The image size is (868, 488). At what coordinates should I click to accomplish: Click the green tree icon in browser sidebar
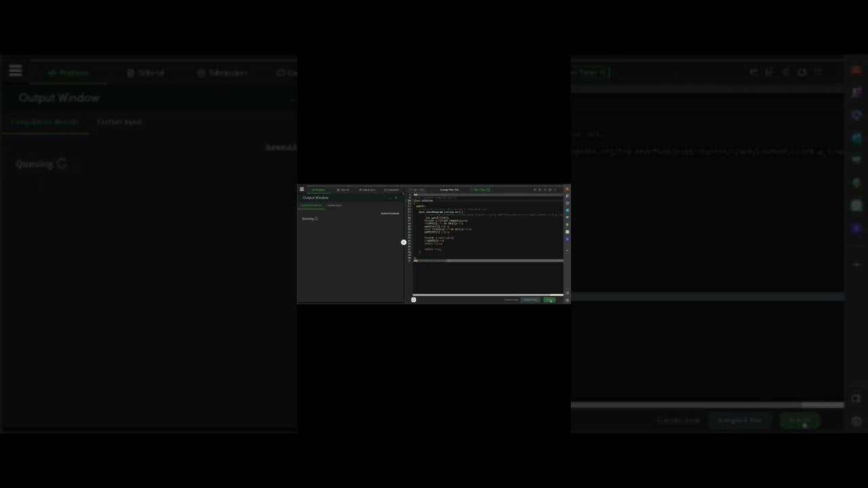pos(567,224)
